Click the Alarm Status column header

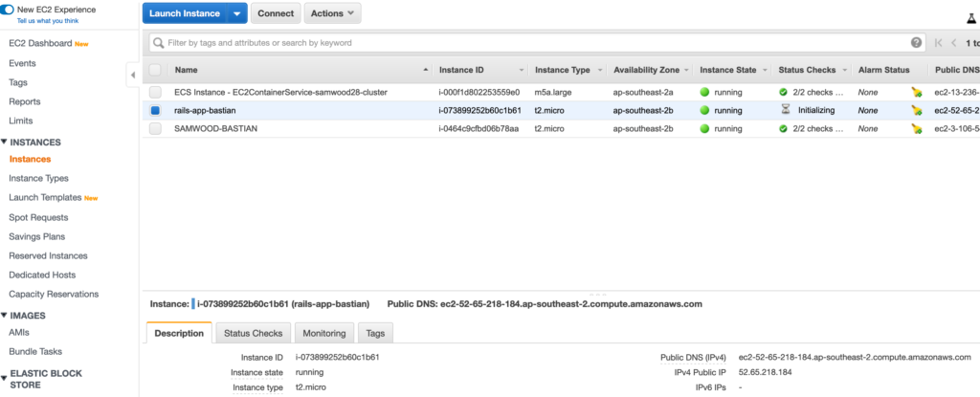(883, 70)
